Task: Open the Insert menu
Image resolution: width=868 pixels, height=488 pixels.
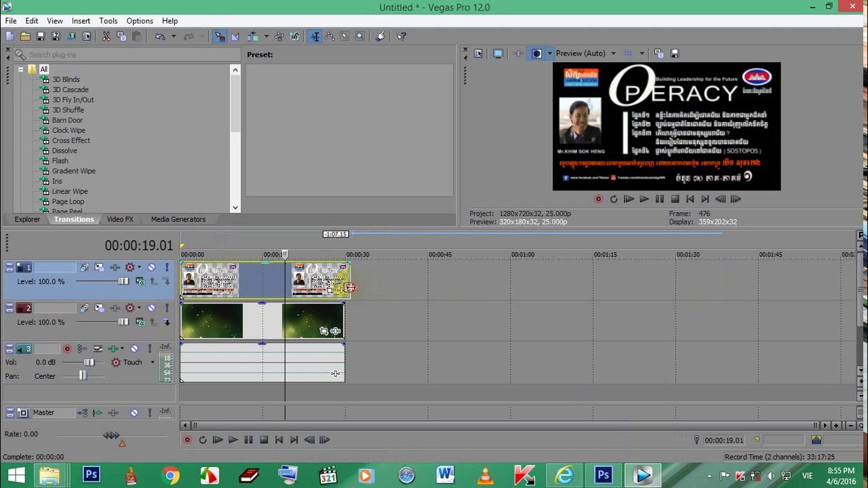Action: point(81,21)
